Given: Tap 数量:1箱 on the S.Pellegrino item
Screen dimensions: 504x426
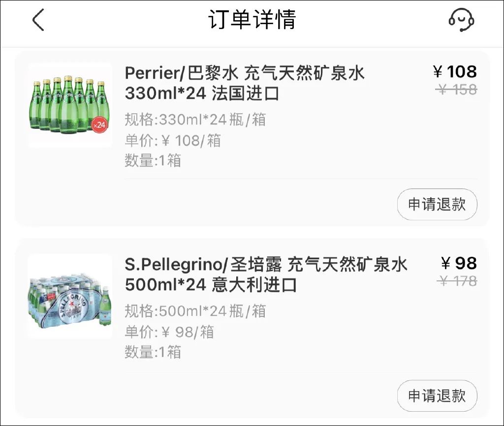Looking at the screenshot, I should pyautogui.click(x=153, y=352).
